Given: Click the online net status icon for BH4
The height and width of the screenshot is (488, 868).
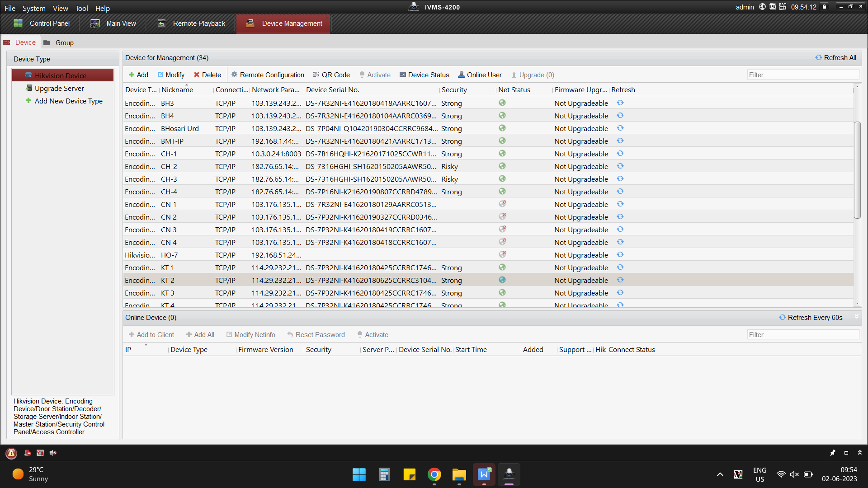Looking at the screenshot, I should coord(502,116).
